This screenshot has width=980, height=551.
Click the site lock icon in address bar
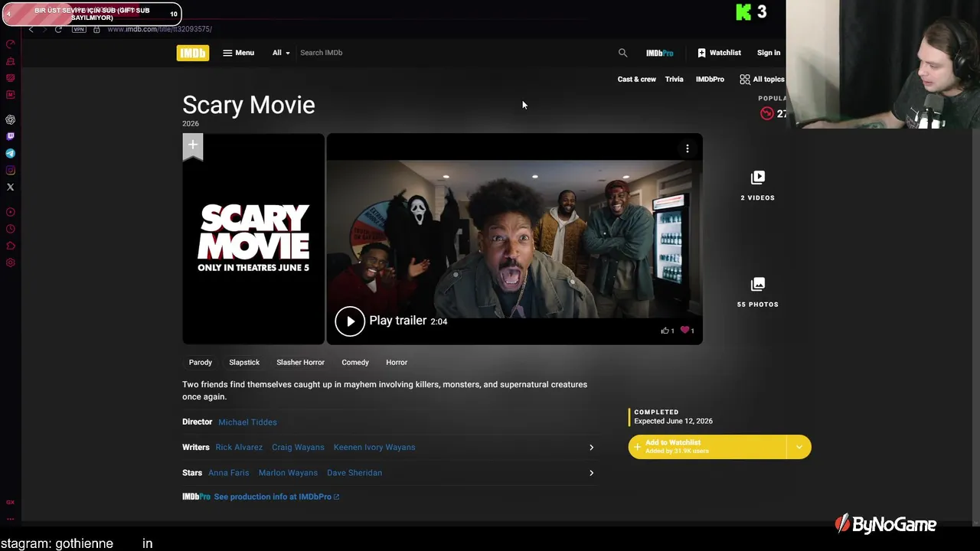click(96, 29)
